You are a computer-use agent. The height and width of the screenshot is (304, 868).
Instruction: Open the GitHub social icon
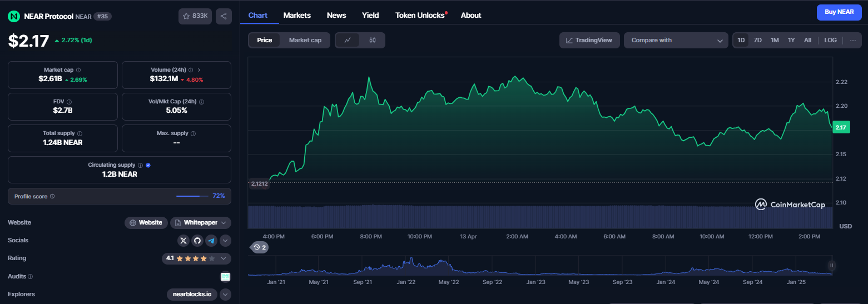(x=197, y=241)
